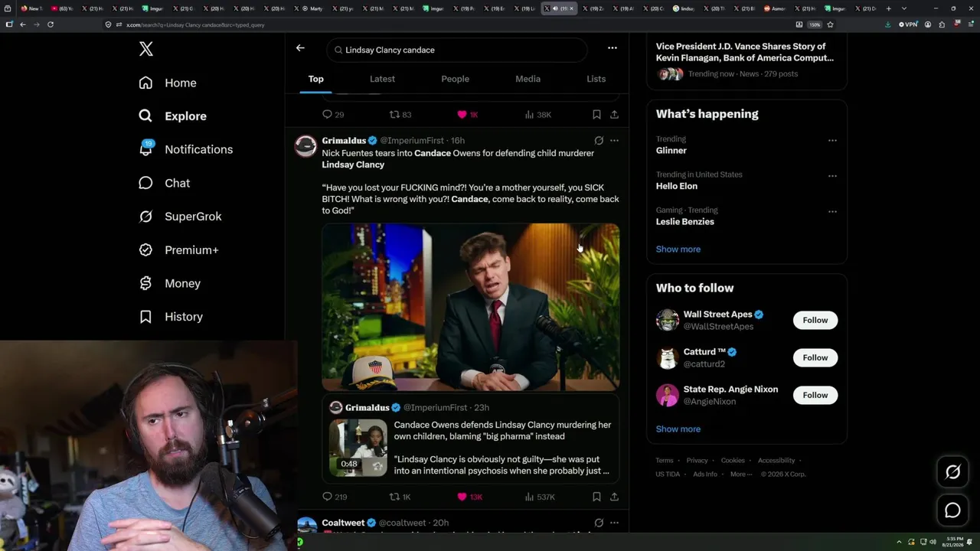Open the Coaltweet profile name
Image resolution: width=980 pixels, height=551 pixels.
(343, 523)
